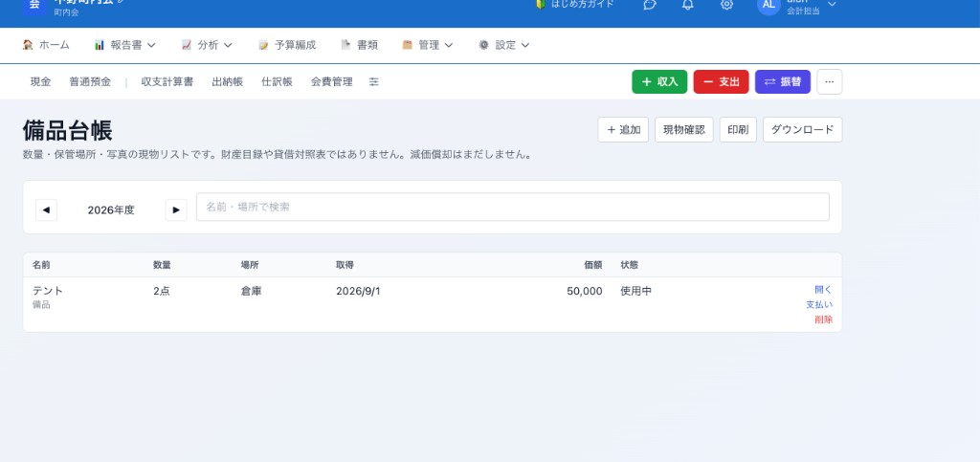Screen dimensions: 980x462
Task: Select the テント item name
Action: coord(48,291)
